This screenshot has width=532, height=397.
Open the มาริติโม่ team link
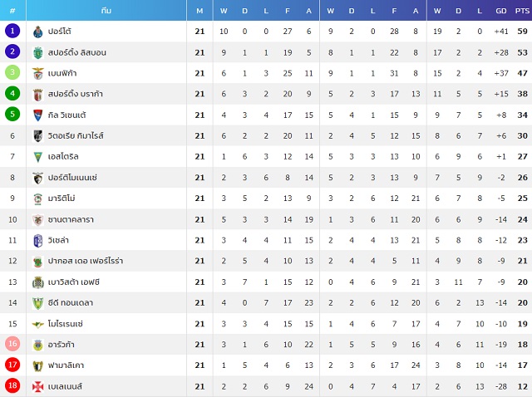pos(62,198)
